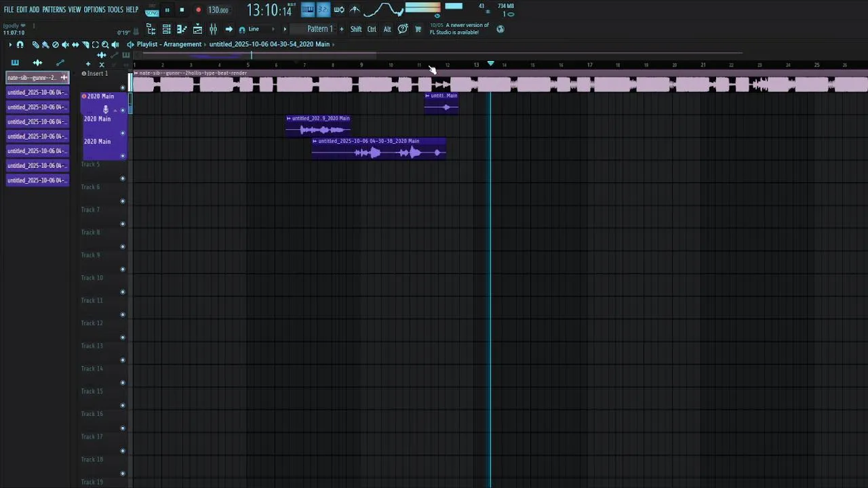Toggle the countdown before recording icon
This screenshot has width=868, height=488.
tap(323, 9)
